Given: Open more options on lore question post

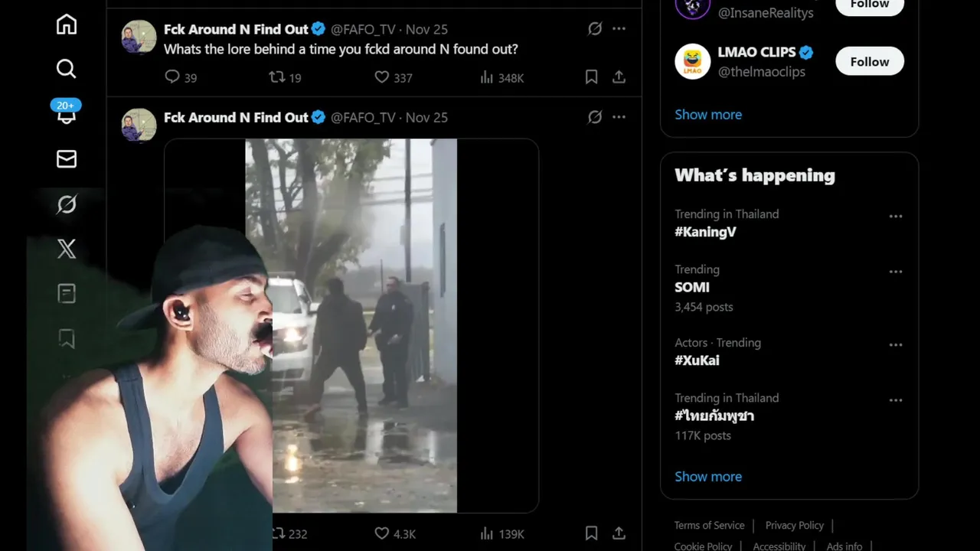Looking at the screenshot, I should [619, 29].
